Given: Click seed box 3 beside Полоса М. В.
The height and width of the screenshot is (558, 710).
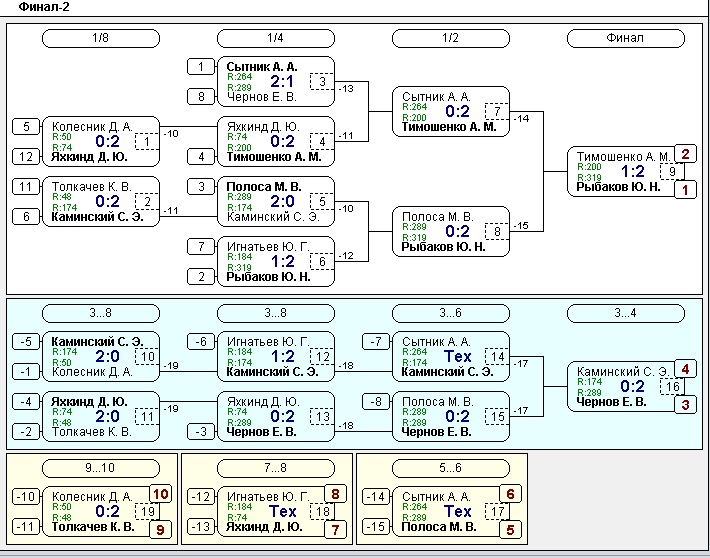Looking at the screenshot, I should point(201,187).
